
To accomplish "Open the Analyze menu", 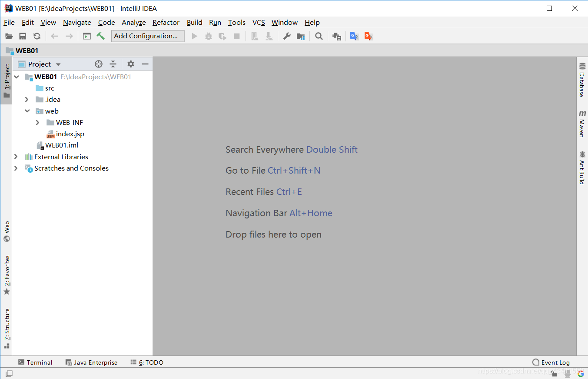I will (x=134, y=23).
